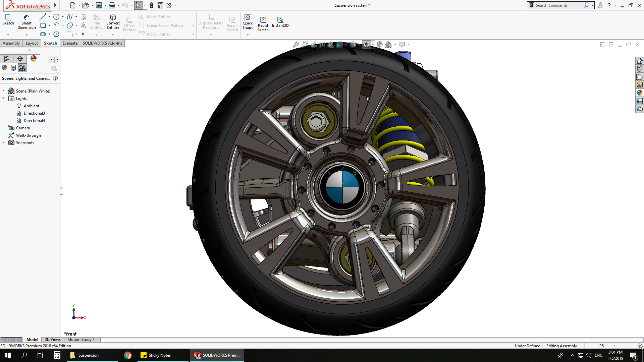Click the Rebuild traffic light icon
The width and height of the screenshot is (644, 362).
pyautogui.click(x=152, y=5)
